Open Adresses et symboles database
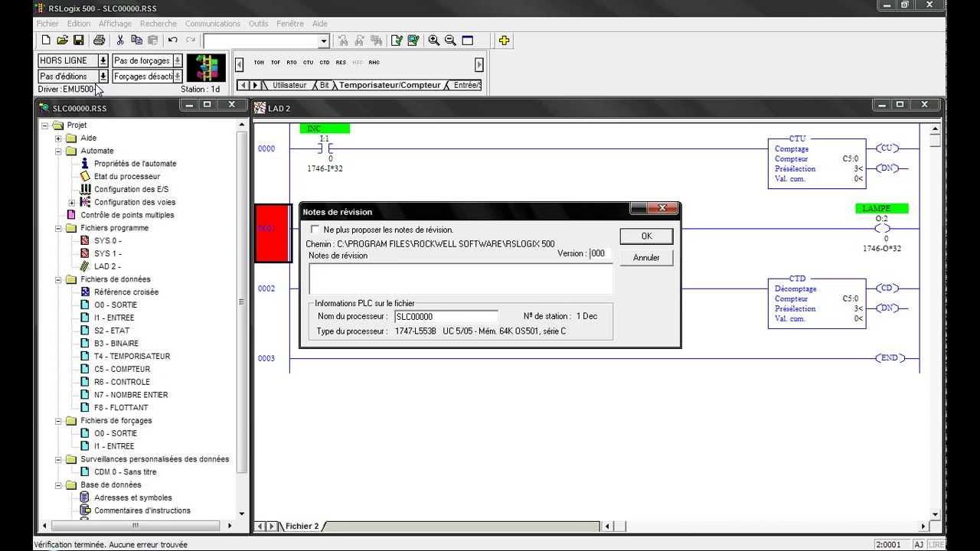 (132, 497)
